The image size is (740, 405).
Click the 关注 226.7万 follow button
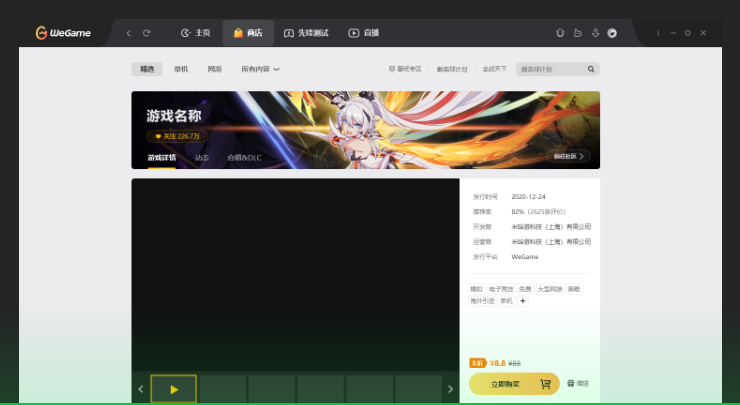coord(177,136)
